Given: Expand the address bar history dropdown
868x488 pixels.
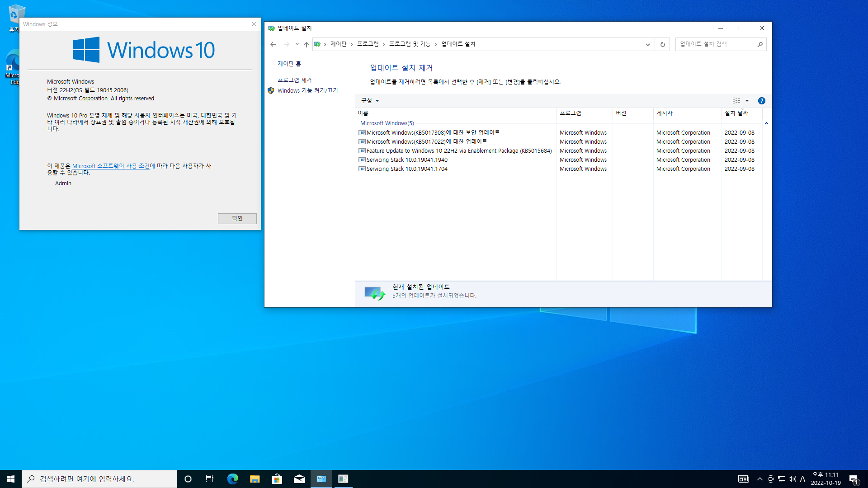Looking at the screenshot, I should click(648, 44).
